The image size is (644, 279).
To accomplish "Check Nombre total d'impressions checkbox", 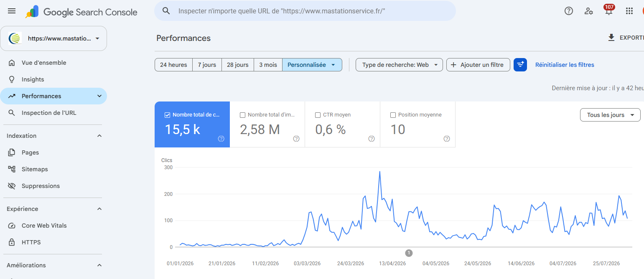I will [243, 115].
